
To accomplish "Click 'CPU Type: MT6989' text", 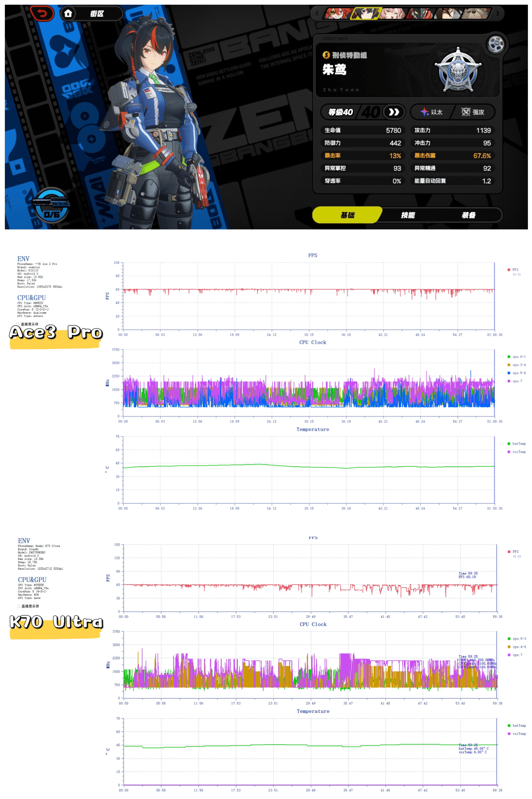I will tap(31, 585).
